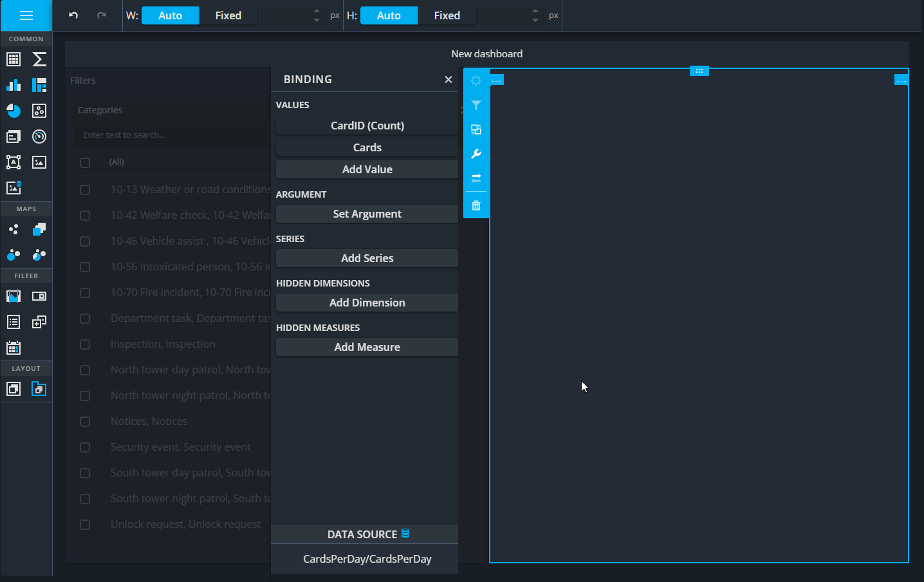Add an Image item from the toolbox

(x=39, y=162)
